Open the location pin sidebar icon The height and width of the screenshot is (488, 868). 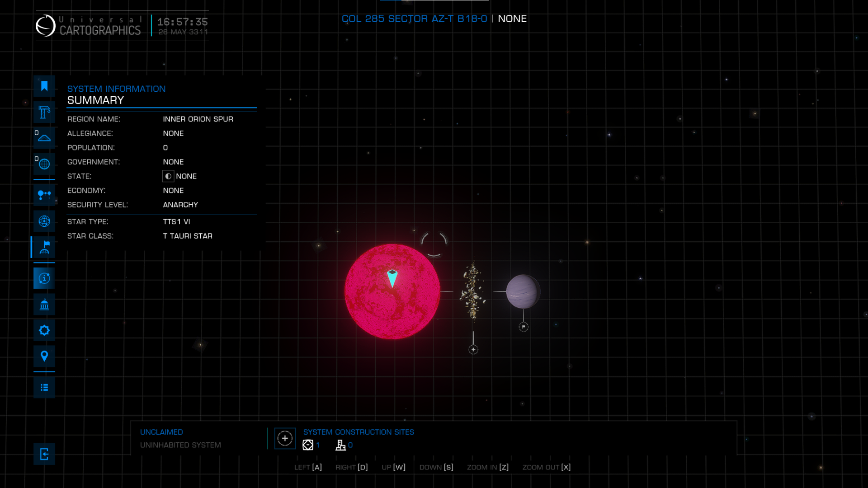pyautogui.click(x=44, y=357)
